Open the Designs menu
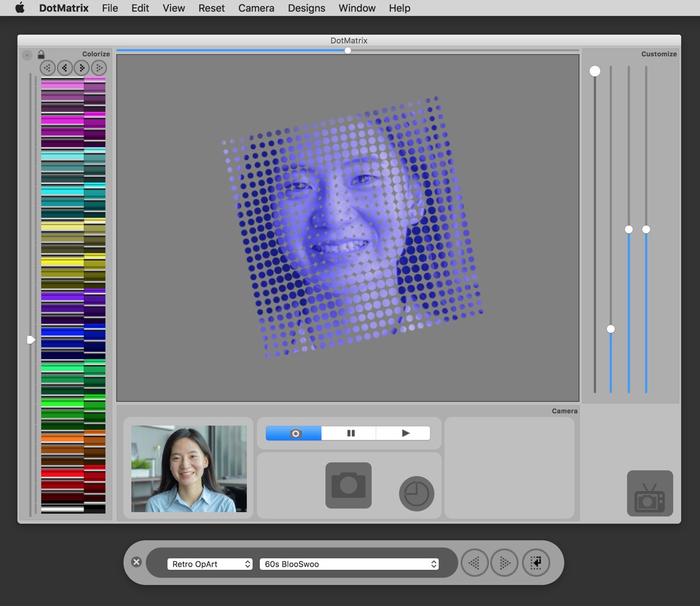The width and height of the screenshot is (700, 606). point(306,8)
